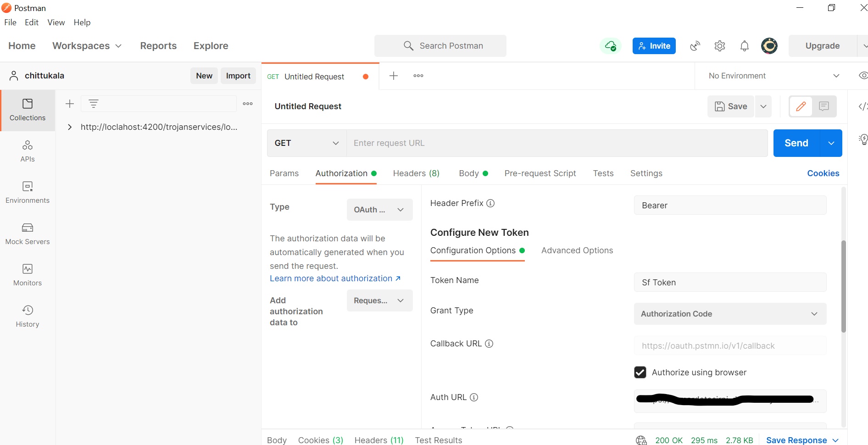The image size is (868, 445).
Task: Switch to Advanced Options tab
Action: click(x=577, y=250)
